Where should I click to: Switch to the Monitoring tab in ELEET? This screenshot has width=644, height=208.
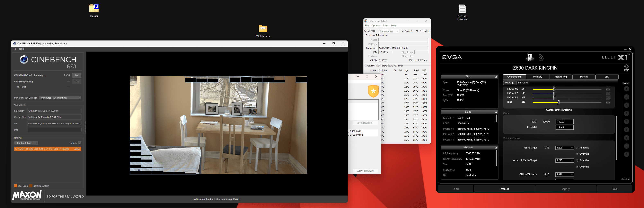coord(561,77)
